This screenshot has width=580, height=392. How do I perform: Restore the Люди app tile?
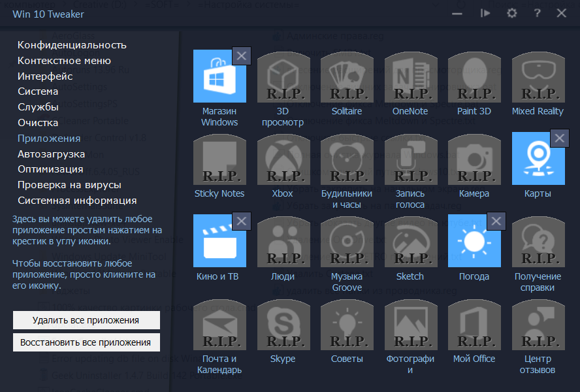283,242
